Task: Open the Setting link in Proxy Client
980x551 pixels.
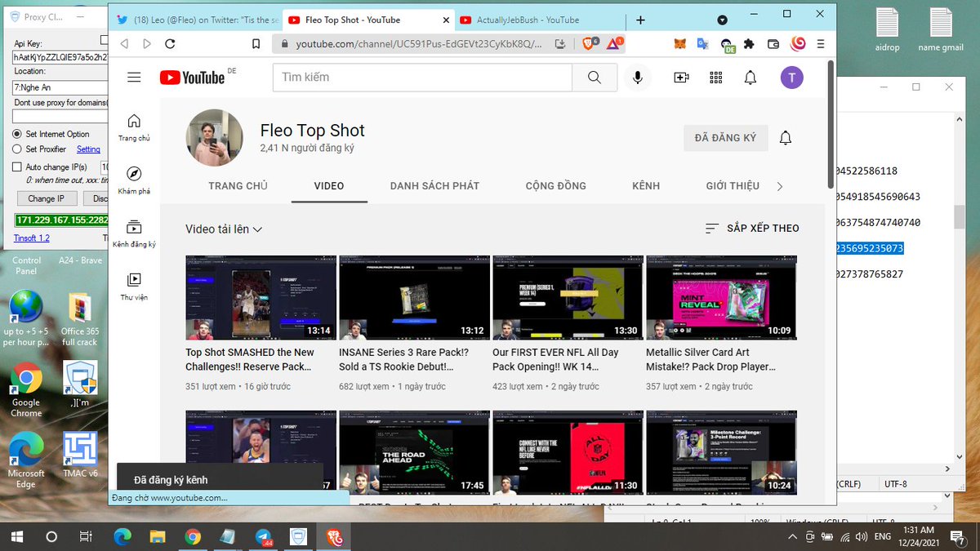Action: [x=88, y=149]
